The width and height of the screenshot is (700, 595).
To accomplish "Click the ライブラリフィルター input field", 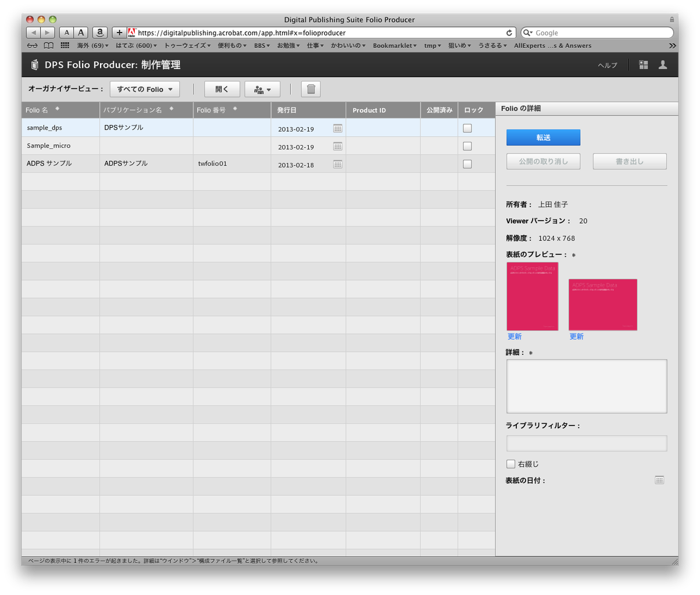I will [x=587, y=443].
